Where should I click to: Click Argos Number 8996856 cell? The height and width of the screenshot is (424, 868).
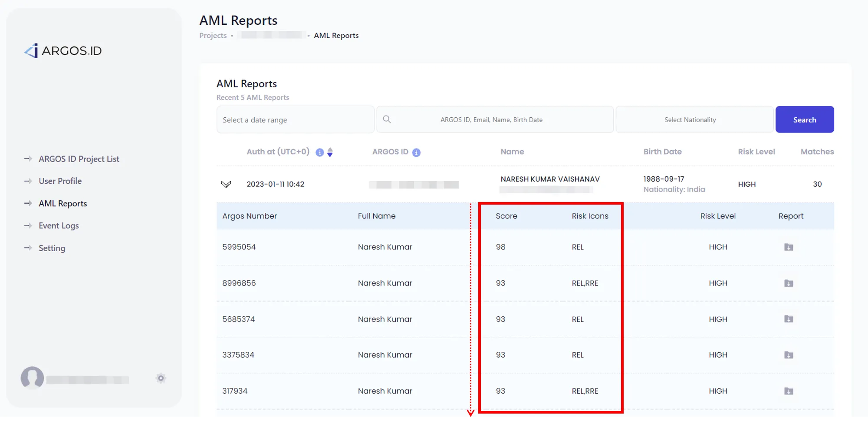pyautogui.click(x=239, y=283)
